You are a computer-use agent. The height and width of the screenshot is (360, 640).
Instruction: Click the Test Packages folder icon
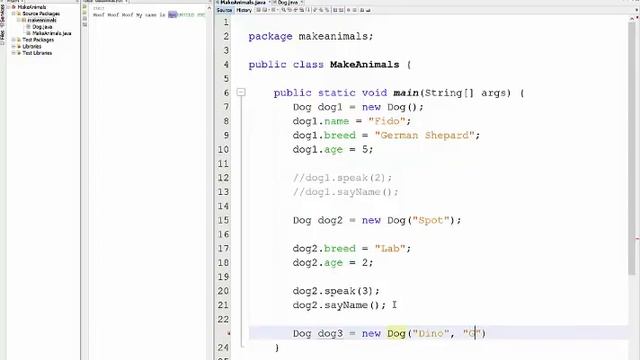(x=19, y=40)
